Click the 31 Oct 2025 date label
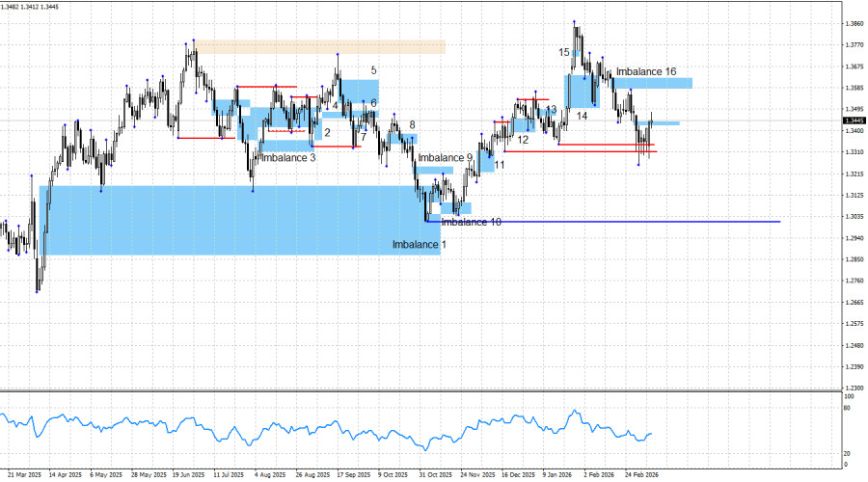Screen dimensions: 868x482 pos(435,474)
